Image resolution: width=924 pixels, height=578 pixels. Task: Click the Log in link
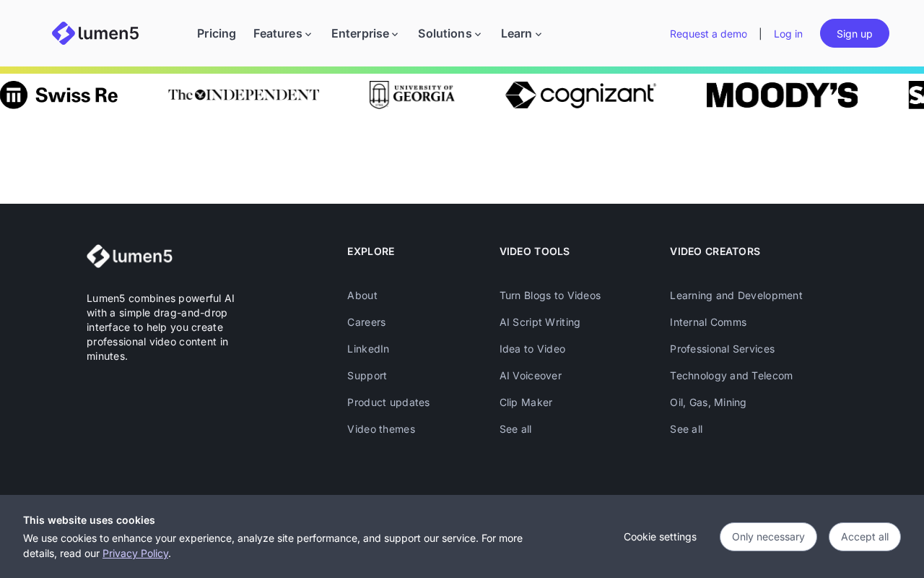788,34
